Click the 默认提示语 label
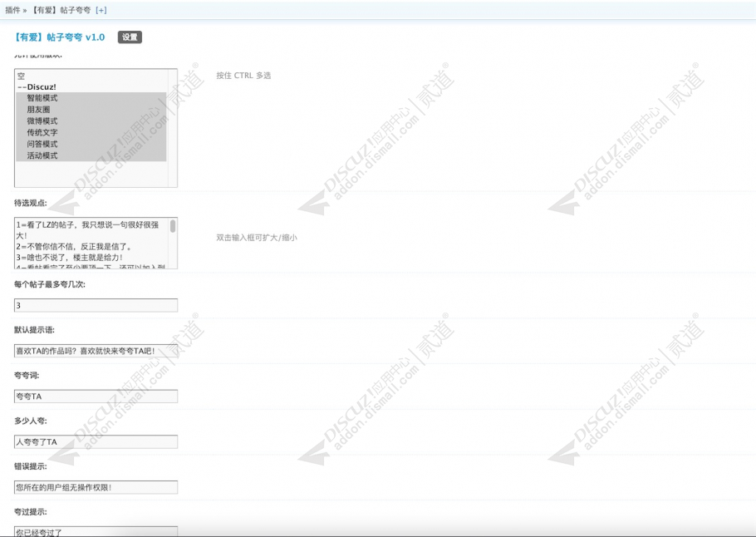 tap(34, 330)
